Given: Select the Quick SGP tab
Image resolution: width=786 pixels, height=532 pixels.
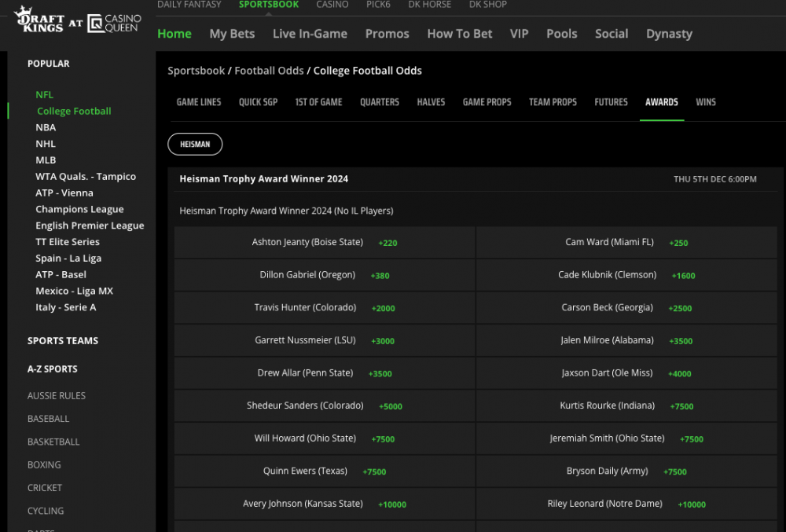Looking at the screenshot, I should click(x=258, y=102).
